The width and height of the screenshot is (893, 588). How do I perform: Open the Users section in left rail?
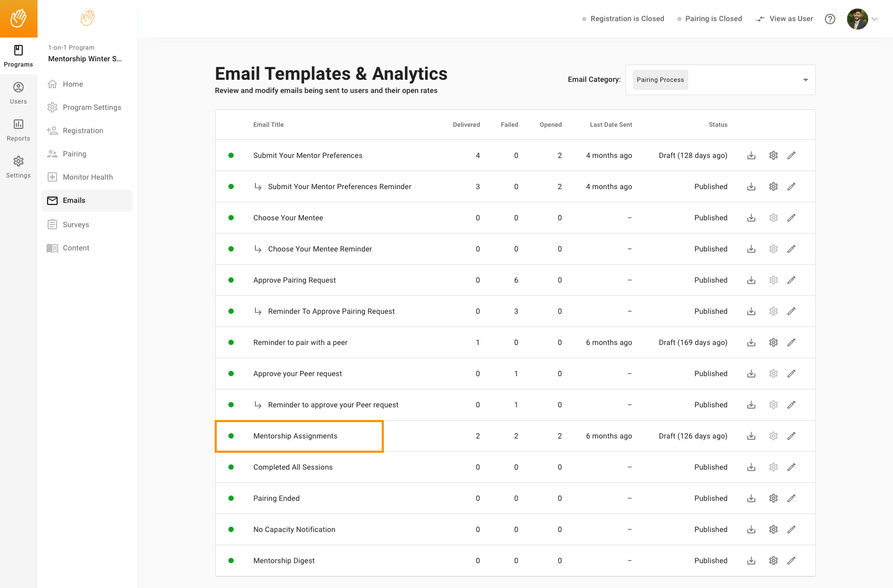click(x=19, y=93)
